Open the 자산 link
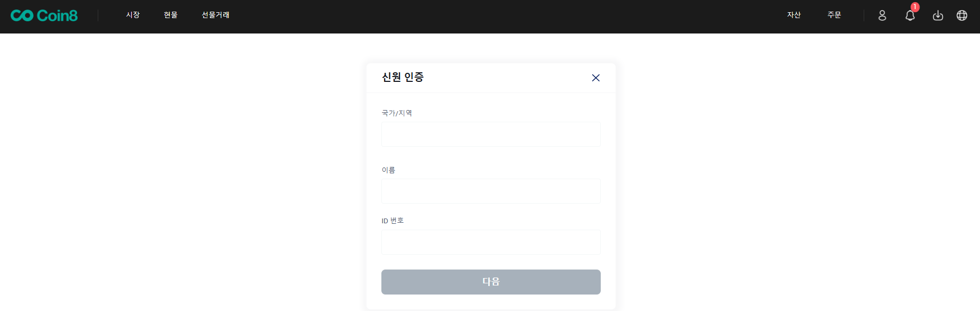The width and height of the screenshot is (980, 311). 794,15
